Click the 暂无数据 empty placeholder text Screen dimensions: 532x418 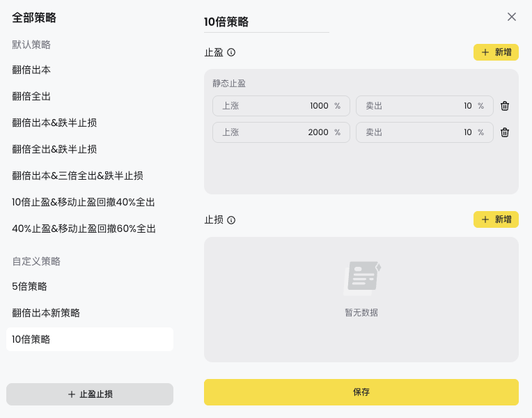[361, 313]
